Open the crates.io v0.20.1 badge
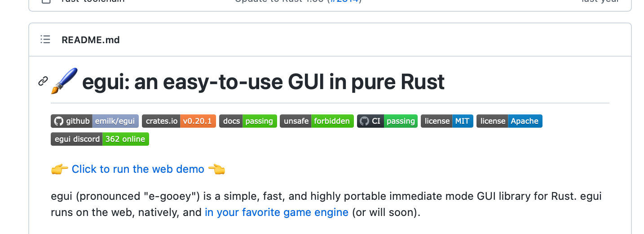This screenshot has height=234, width=644. (x=179, y=121)
